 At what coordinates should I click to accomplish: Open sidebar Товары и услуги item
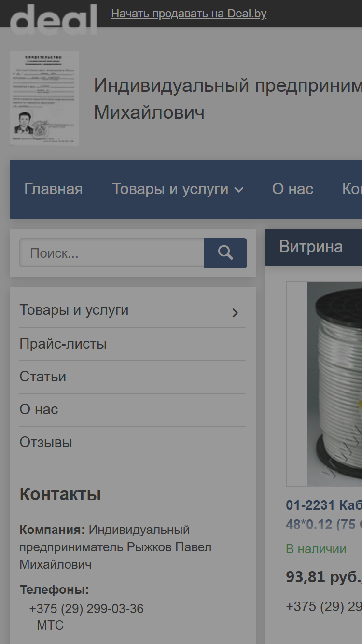pyautogui.click(x=74, y=310)
